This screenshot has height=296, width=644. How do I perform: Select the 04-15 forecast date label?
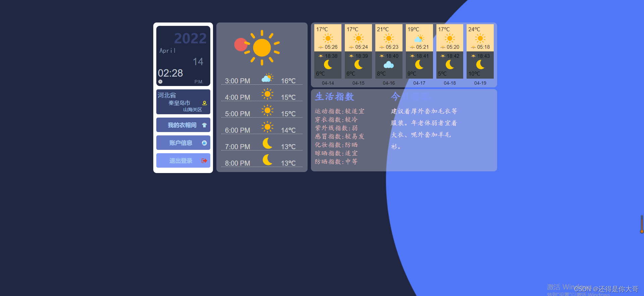click(359, 83)
